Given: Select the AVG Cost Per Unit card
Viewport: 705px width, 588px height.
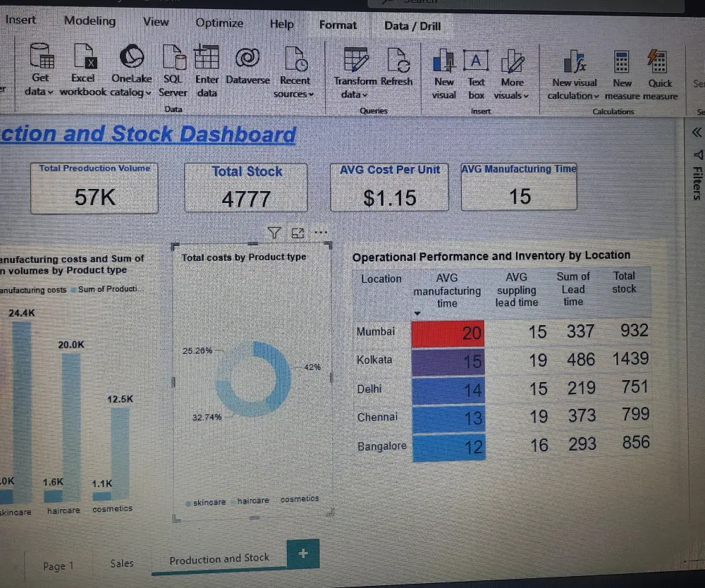Looking at the screenshot, I should pos(389,187).
